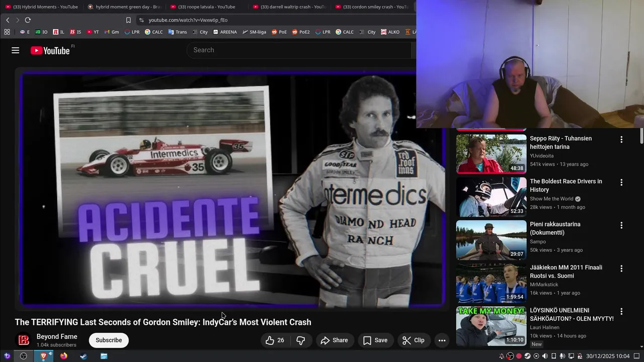Launch OBS Studio from the taskbar
Screen dimensions: 644x362
[x=23, y=356]
